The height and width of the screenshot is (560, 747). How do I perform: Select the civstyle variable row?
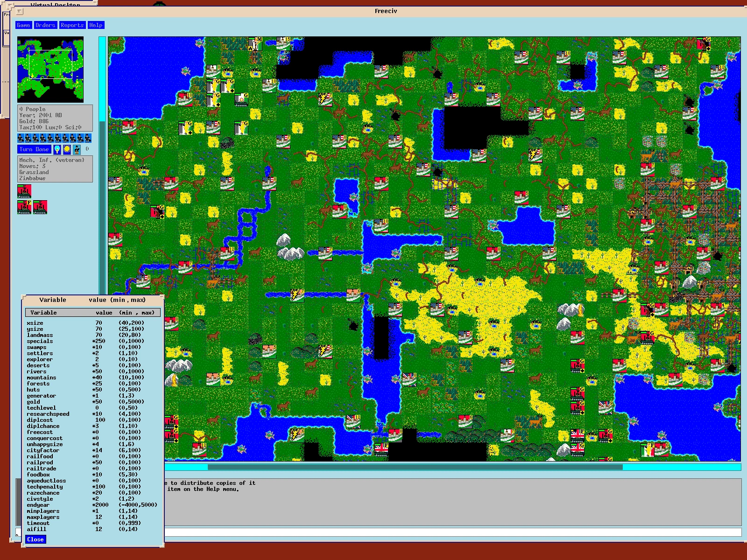click(92, 499)
